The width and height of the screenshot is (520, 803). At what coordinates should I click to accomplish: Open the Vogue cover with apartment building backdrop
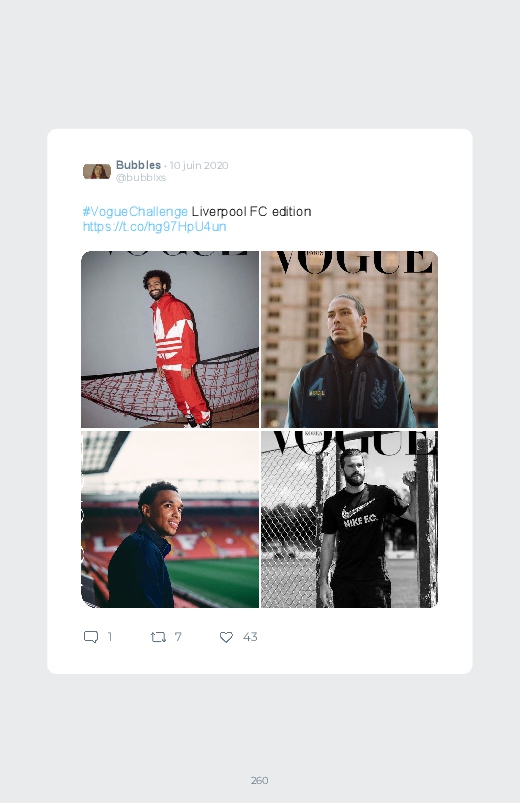(349, 339)
